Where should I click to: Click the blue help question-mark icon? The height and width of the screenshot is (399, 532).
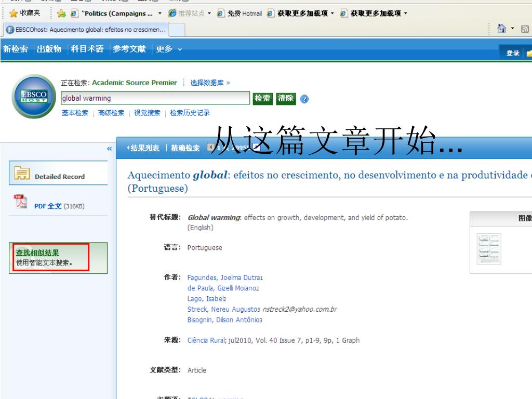(x=304, y=99)
